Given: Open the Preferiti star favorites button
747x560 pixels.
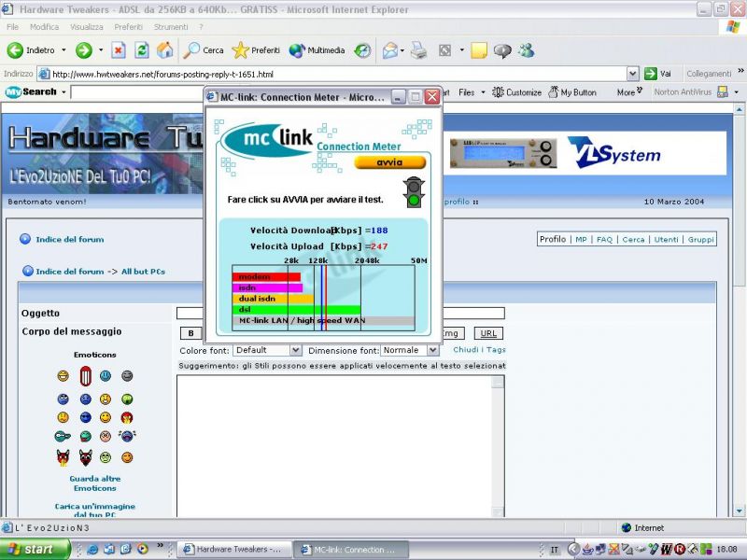Looking at the screenshot, I should pos(256,50).
